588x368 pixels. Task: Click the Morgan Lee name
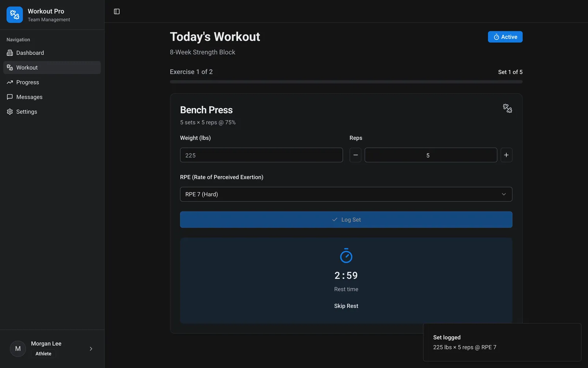point(46,343)
